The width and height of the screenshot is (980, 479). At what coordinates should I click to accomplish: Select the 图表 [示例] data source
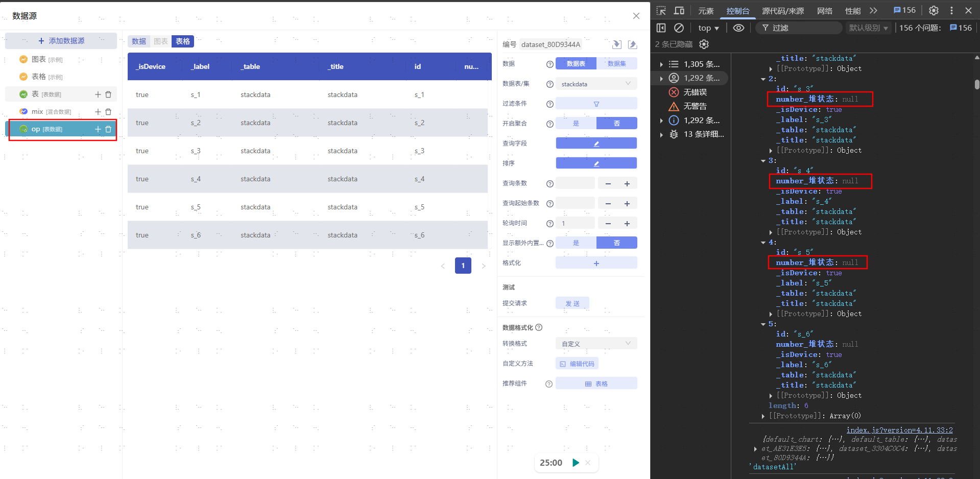click(61, 60)
